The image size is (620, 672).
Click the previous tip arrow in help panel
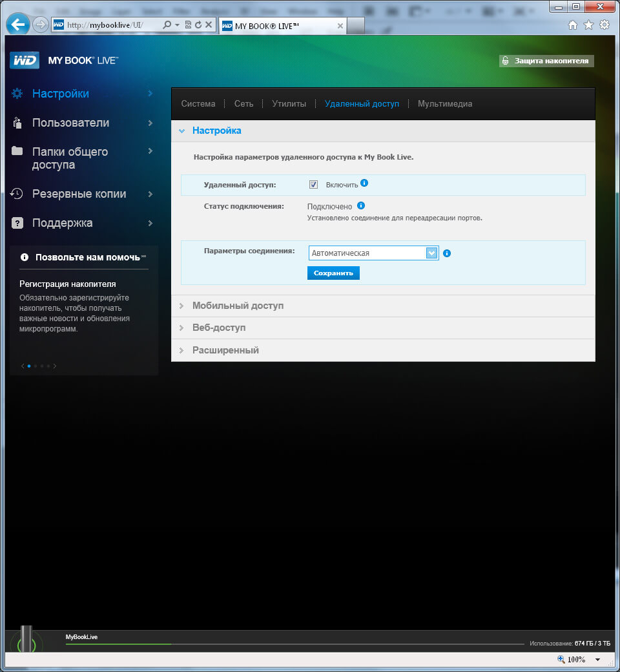point(22,366)
